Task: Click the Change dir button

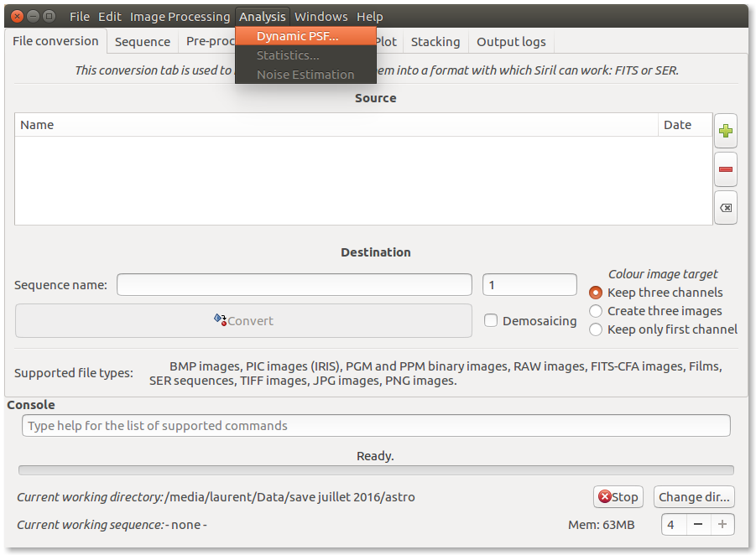Action: click(694, 497)
